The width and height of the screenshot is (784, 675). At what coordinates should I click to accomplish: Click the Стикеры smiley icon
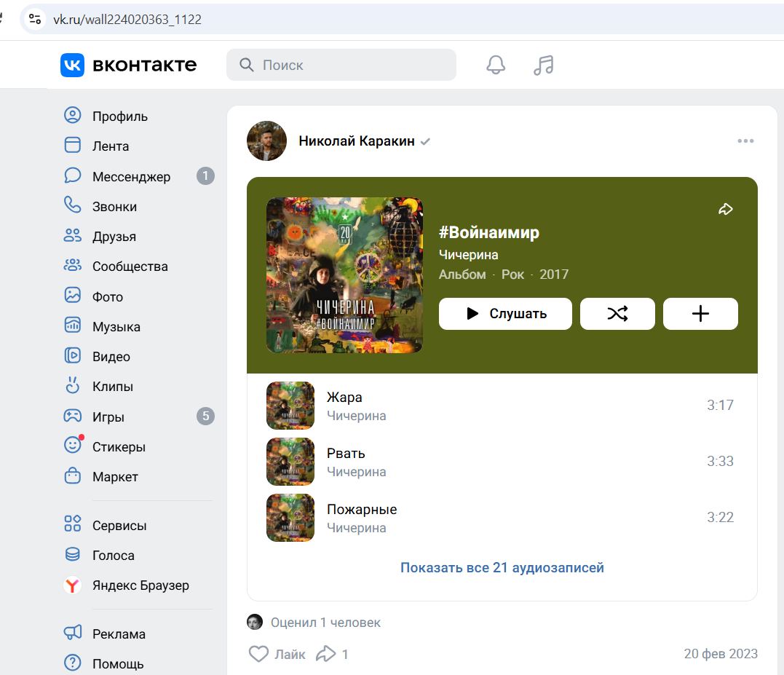(x=73, y=445)
